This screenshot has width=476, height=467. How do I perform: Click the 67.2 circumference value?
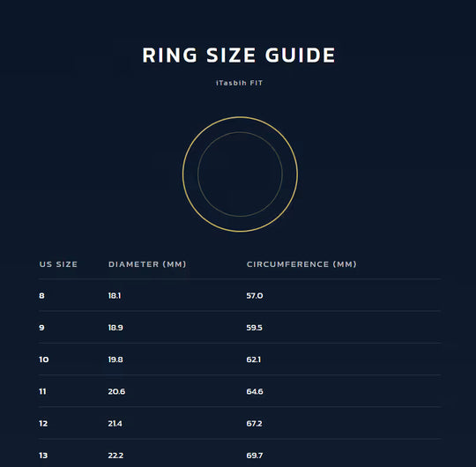click(254, 423)
